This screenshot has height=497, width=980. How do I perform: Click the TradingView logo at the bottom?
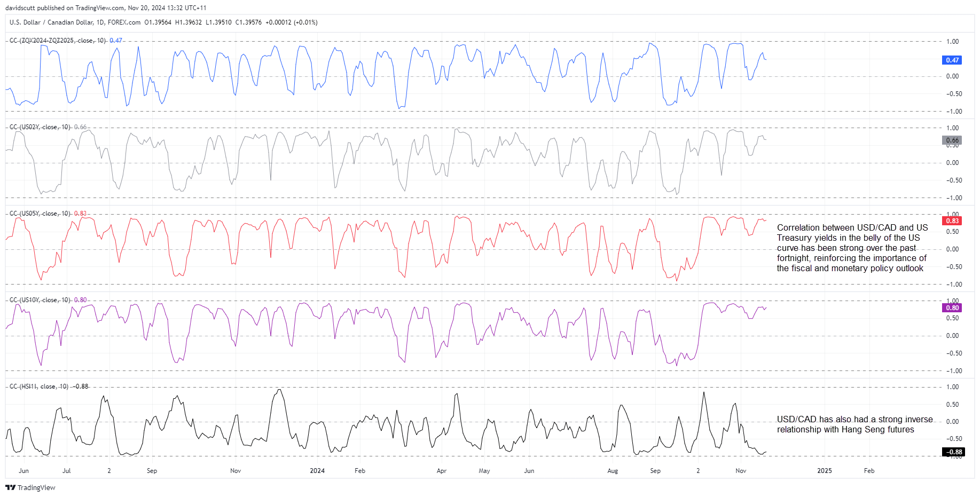coord(30,487)
